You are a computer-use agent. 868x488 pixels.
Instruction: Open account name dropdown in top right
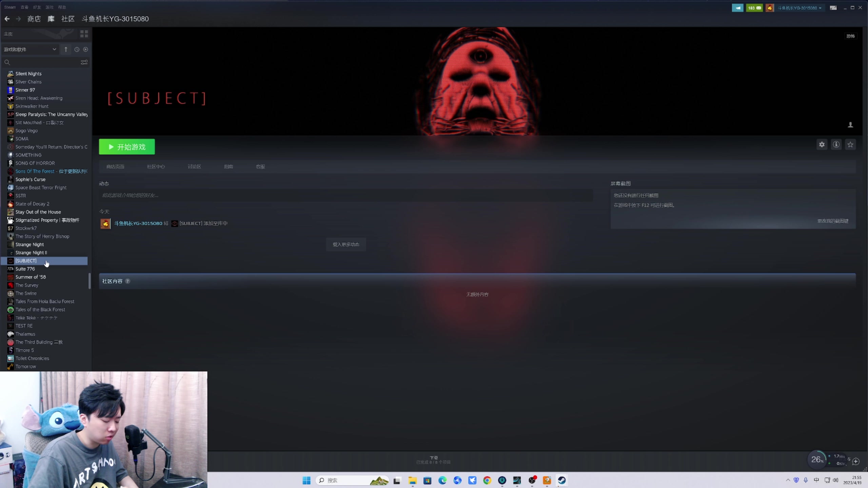(x=800, y=8)
